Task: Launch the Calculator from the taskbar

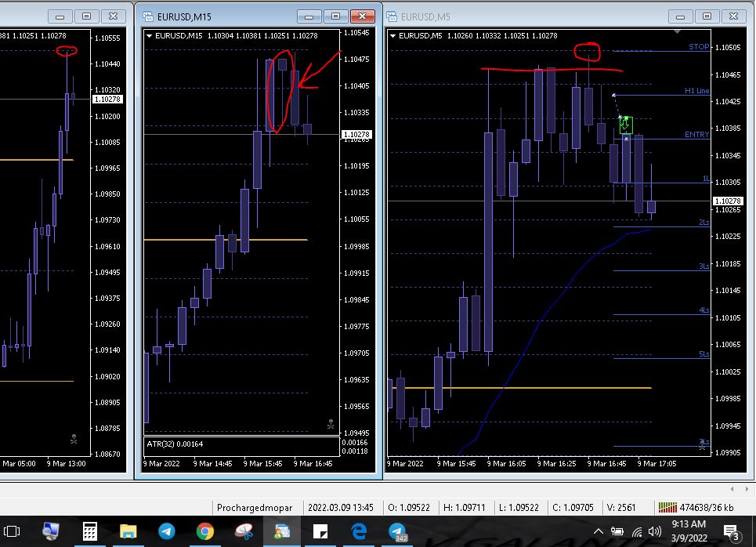Action: pyautogui.click(x=89, y=531)
